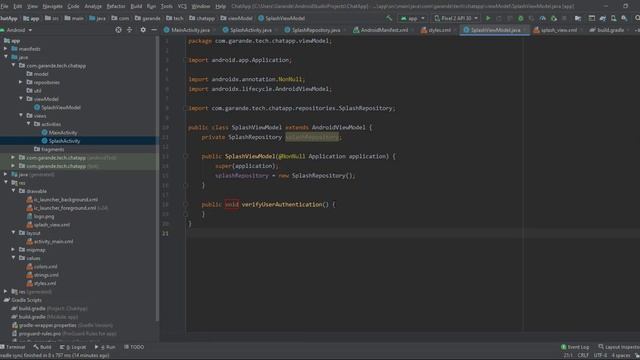The width and height of the screenshot is (640, 360).
Task: Click the empty line 21 in the editor
Action: [x=412, y=233]
